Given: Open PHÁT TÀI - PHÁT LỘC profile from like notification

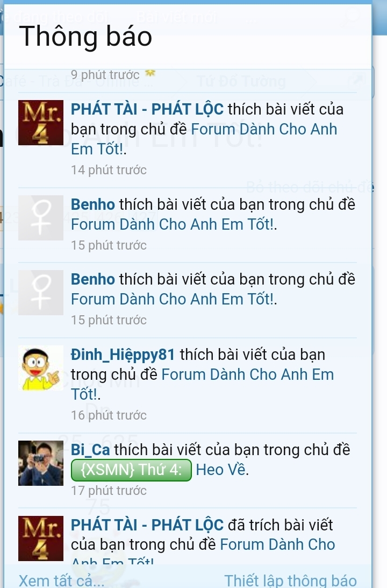Looking at the screenshot, I should click(147, 110).
